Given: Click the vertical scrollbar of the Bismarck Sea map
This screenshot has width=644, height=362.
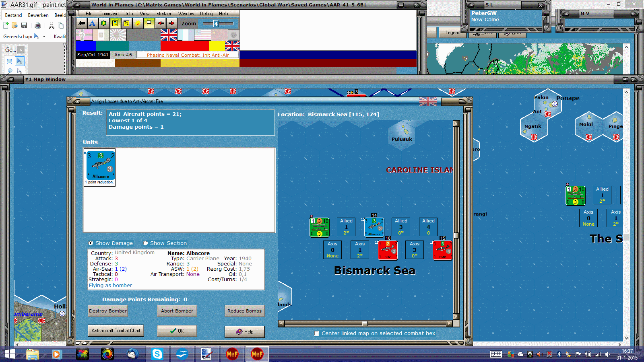Looking at the screenshot, I should point(456,220).
